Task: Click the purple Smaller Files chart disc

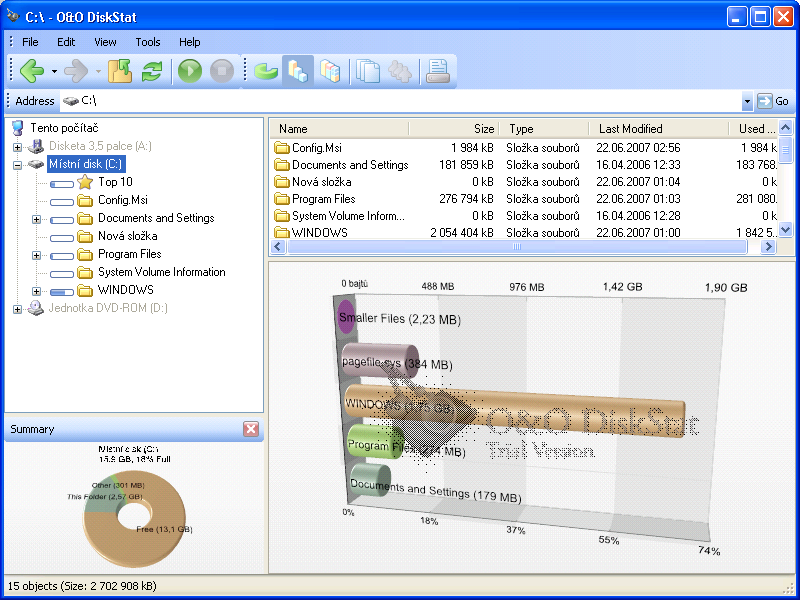Action: (x=346, y=317)
